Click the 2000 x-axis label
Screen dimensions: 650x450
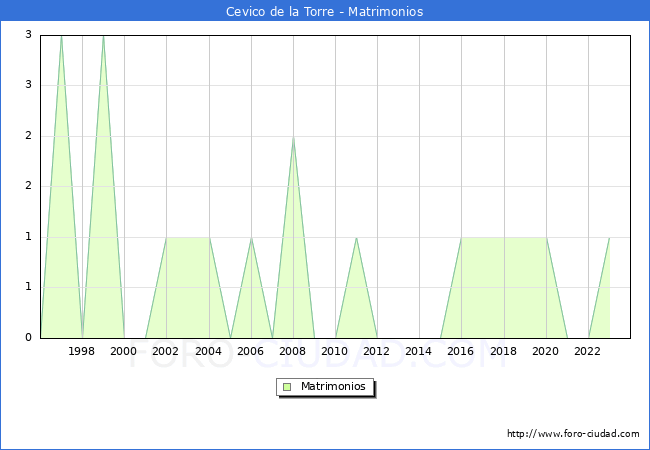coord(124,351)
